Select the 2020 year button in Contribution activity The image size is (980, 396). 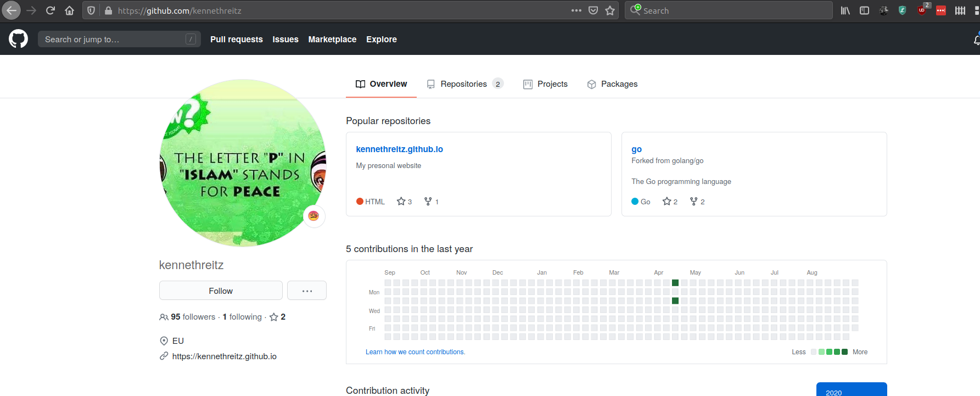click(852, 389)
